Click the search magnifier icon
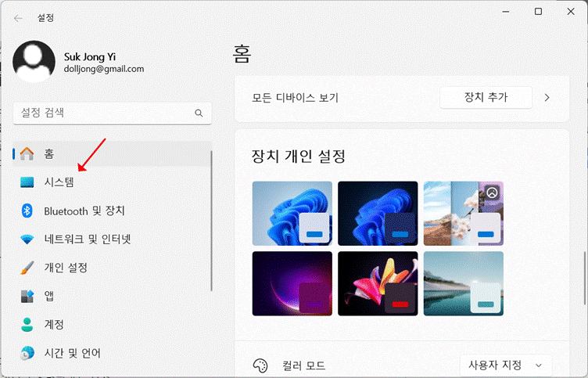 (199, 113)
